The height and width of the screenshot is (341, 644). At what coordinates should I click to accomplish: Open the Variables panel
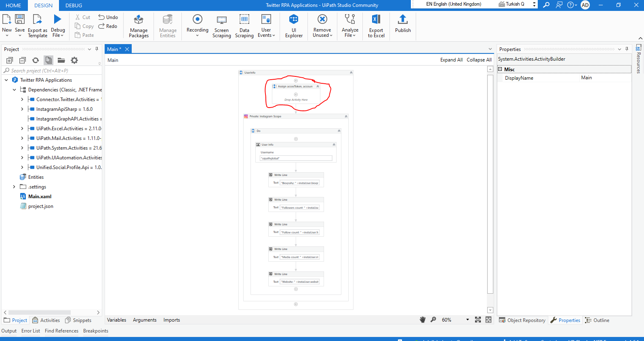[x=117, y=320]
